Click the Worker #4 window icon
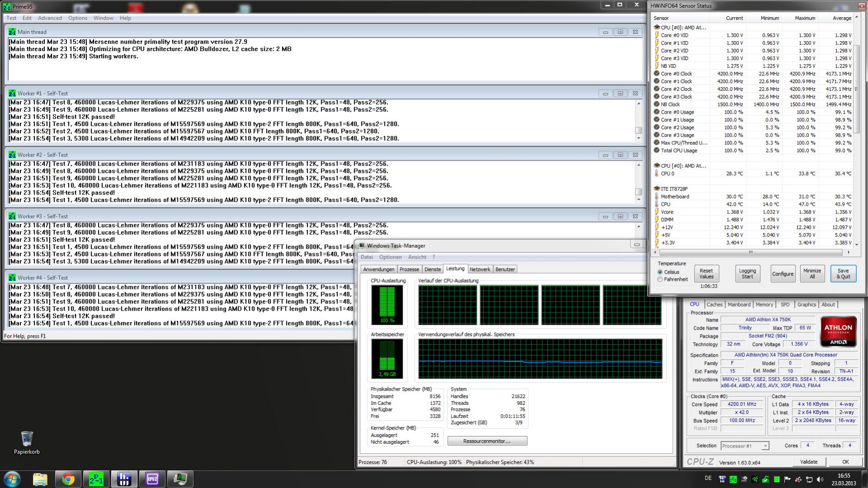 tap(12, 278)
